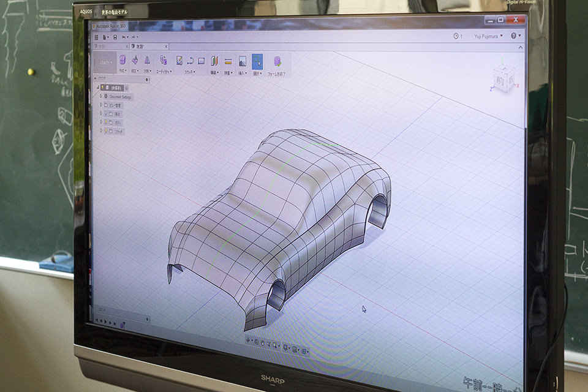Click the Redo arrow

[x=134, y=37]
